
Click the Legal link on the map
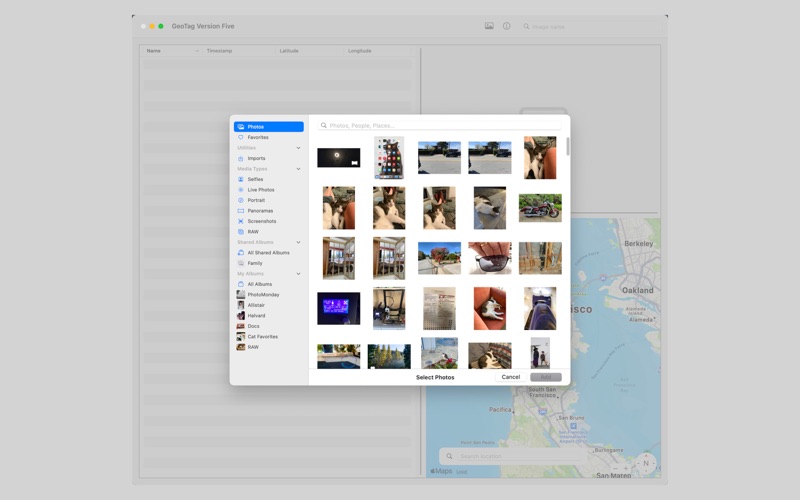click(x=461, y=472)
